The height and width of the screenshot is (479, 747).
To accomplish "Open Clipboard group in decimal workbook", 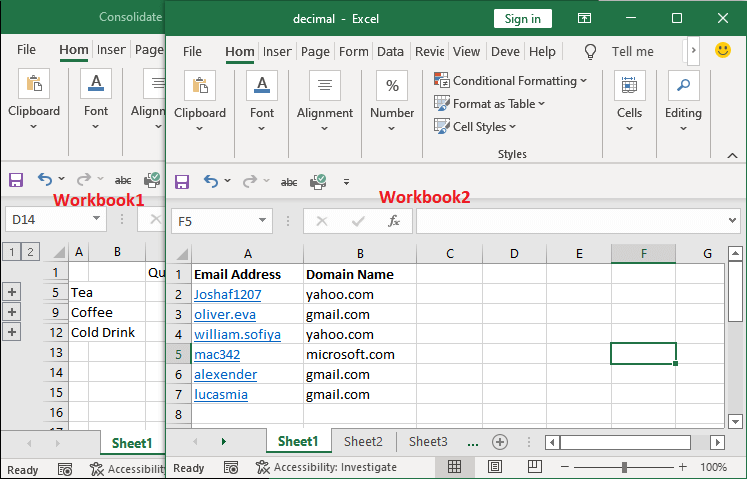I will [200, 102].
